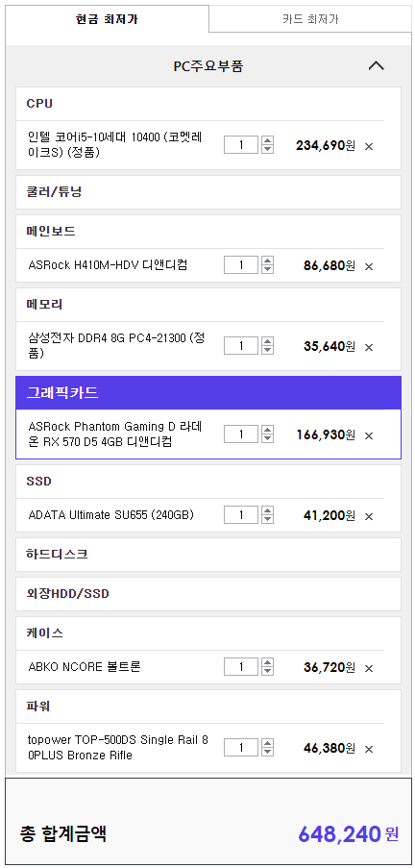Viewport: 415px width, 868px height.
Task: Increase CPU quantity with up arrow
Action: pyautogui.click(x=268, y=141)
